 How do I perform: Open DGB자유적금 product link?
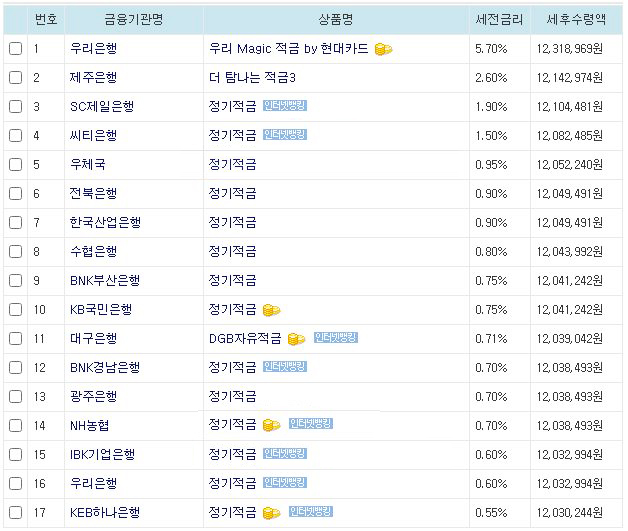pos(245,339)
